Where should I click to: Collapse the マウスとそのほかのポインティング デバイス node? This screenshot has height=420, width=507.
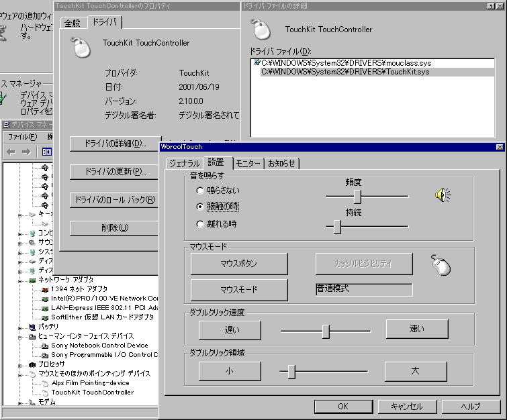(19, 374)
